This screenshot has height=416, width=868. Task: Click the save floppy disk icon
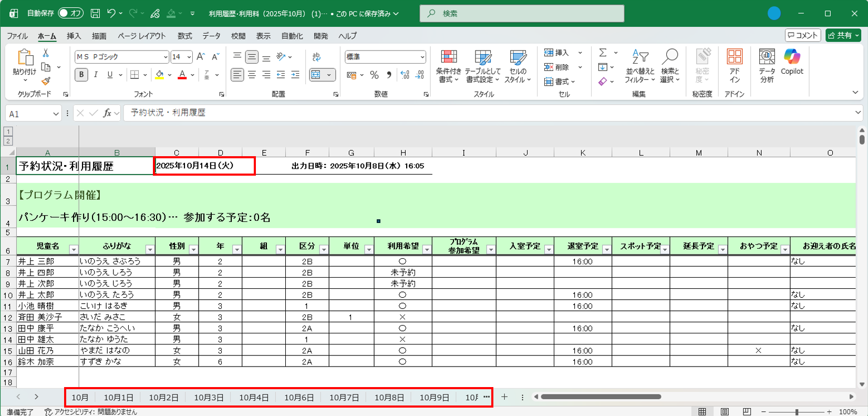pyautogui.click(x=95, y=13)
